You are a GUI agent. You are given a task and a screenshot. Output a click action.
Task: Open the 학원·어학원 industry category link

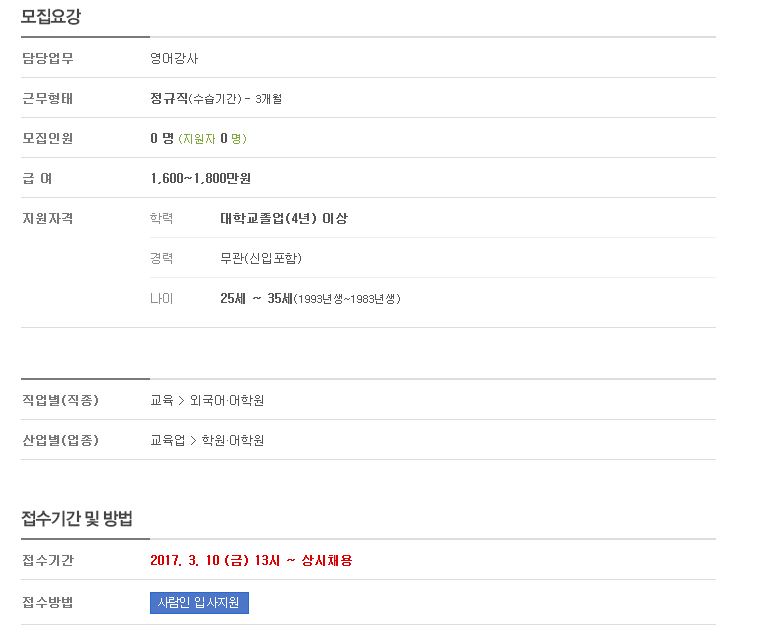tap(233, 440)
